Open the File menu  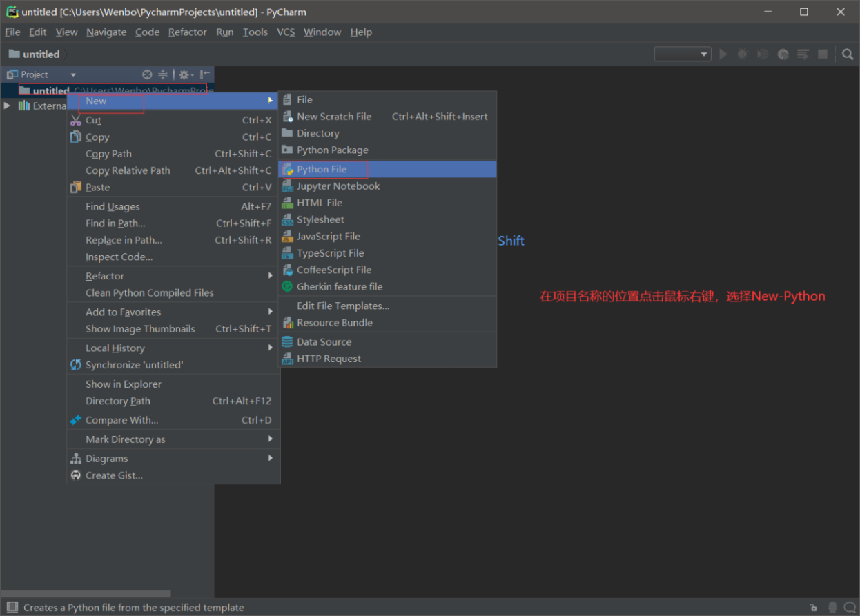12,32
